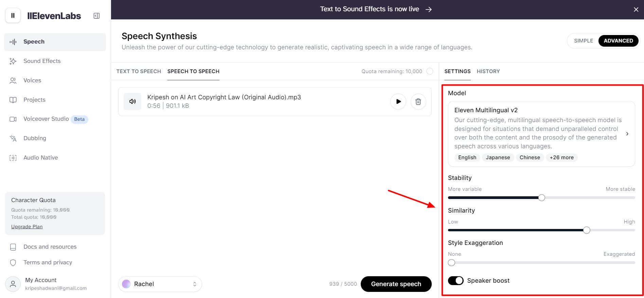
Task: Expand Eleven Multilingual v2 model selector
Action: point(627,134)
